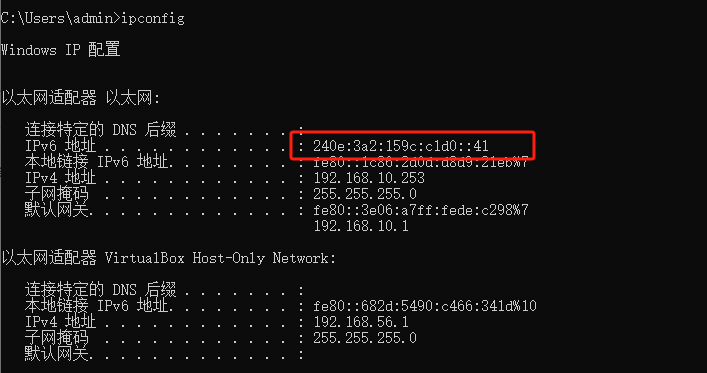Click the first subnet mask 255.255.255.0

(365, 194)
